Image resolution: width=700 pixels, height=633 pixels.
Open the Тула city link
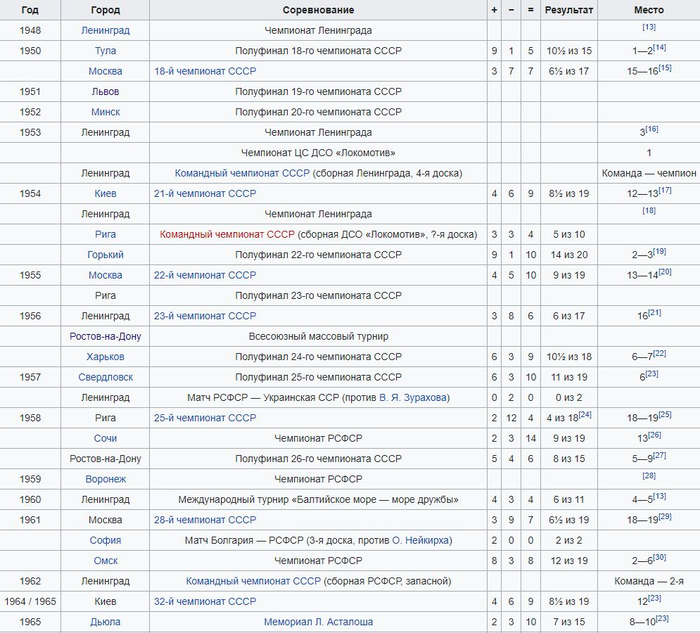click(x=105, y=51)
